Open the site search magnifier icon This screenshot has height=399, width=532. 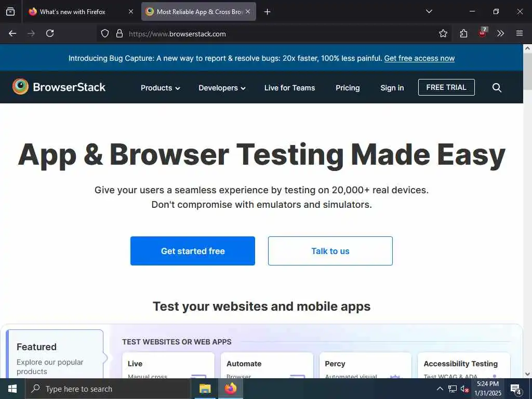pyautogui.click(x=497, y=87)
